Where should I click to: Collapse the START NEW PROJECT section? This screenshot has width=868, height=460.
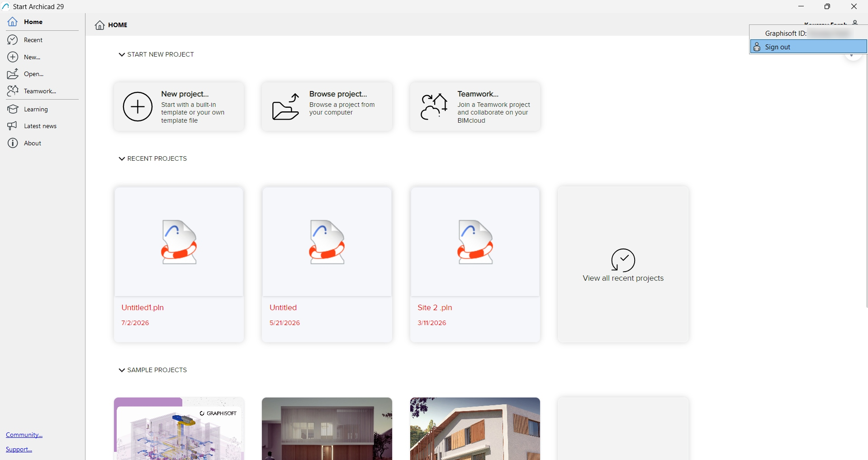121,55
